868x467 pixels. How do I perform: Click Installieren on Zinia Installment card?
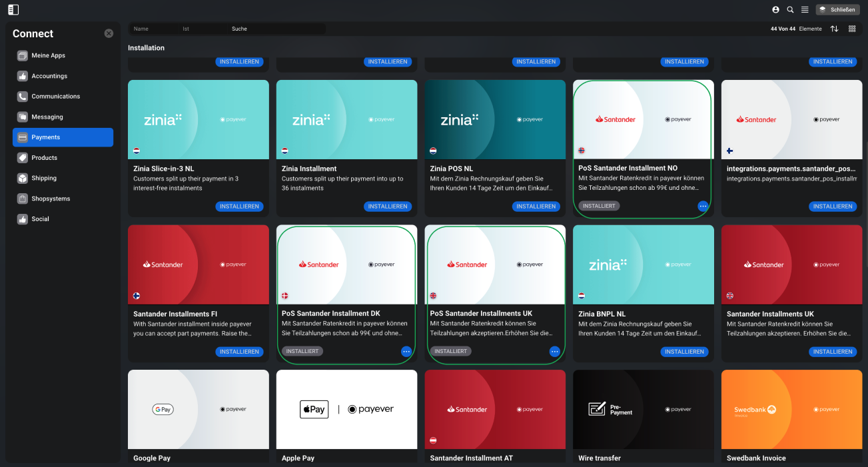tap(388, 207)
